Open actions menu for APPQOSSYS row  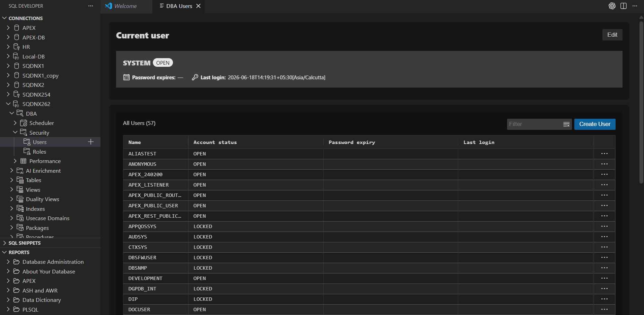coord(604,226)
